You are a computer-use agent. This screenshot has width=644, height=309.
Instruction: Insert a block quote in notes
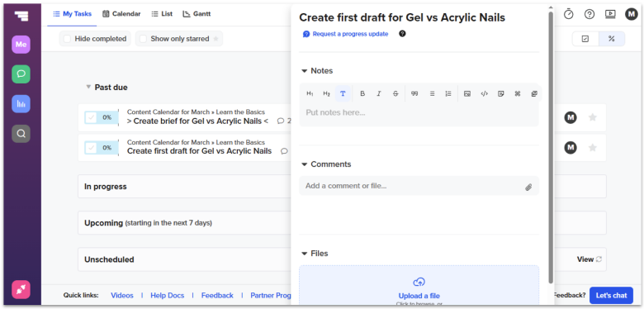point(414,93)
